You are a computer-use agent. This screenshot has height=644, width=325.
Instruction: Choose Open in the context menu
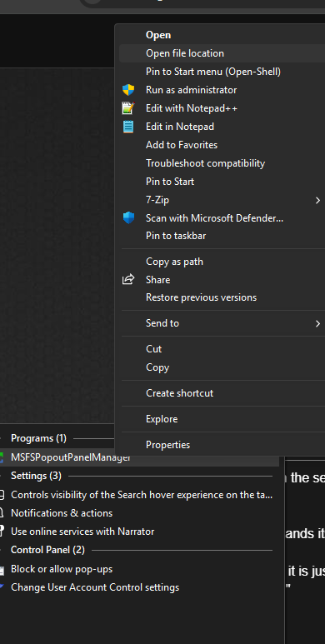pos(158,35)
